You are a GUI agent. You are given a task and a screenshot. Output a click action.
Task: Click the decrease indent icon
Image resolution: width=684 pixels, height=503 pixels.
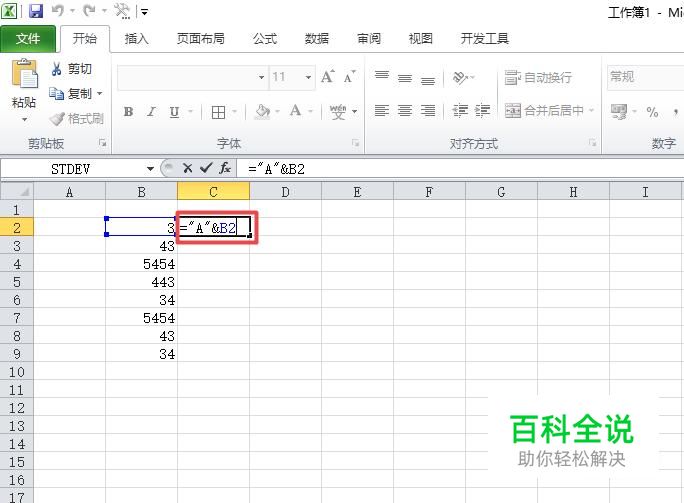click(x=460, y=111)
